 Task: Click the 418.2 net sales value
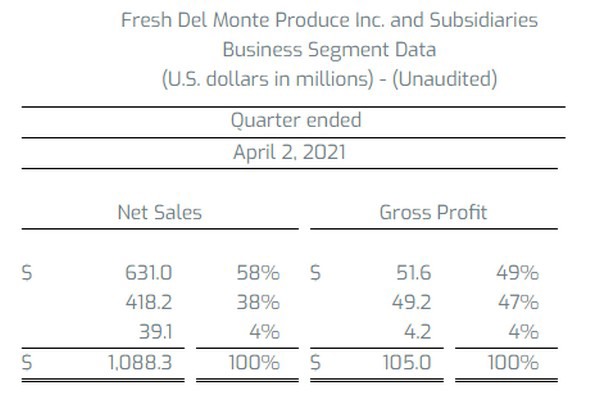click(151, 302)
